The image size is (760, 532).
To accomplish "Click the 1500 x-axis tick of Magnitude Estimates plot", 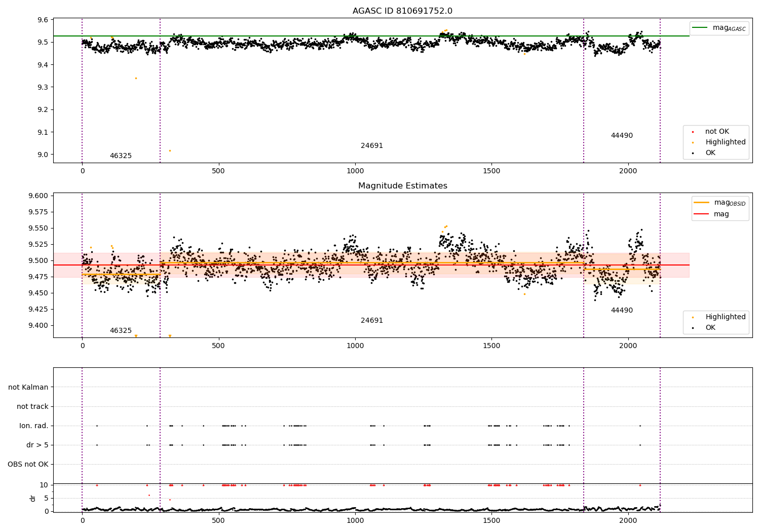I will tap(492, 346).
